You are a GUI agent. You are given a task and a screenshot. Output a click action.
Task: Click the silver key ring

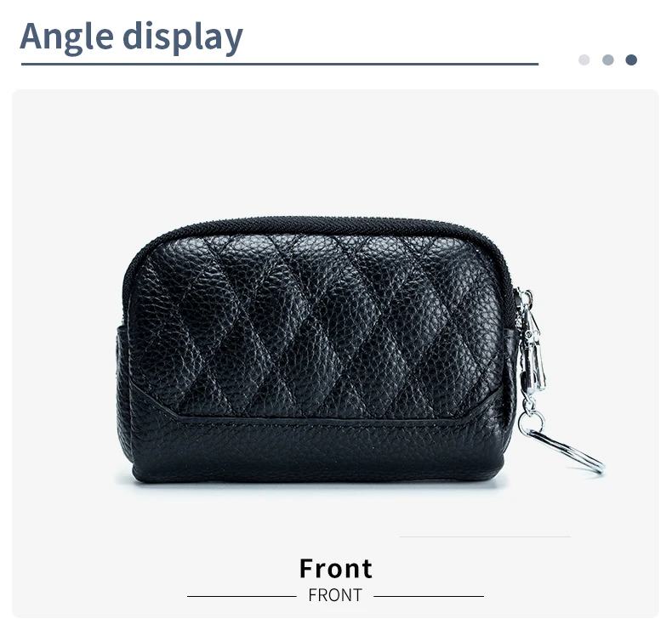567,451
